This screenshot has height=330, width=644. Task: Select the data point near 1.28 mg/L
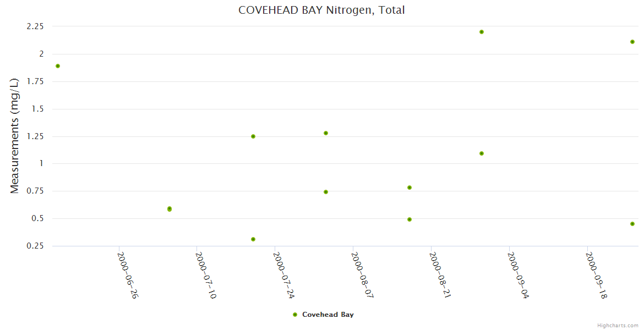(x=326, y=133)
